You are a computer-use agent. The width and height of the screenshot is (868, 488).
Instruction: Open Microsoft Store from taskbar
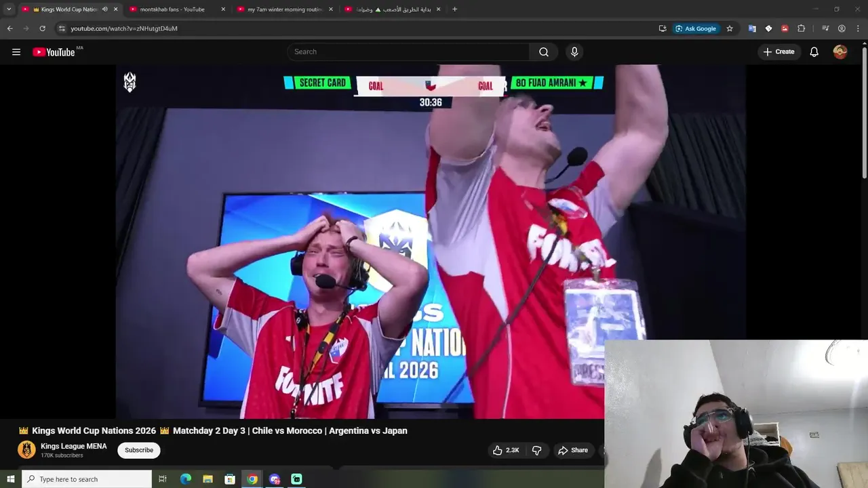coord(230,479)
